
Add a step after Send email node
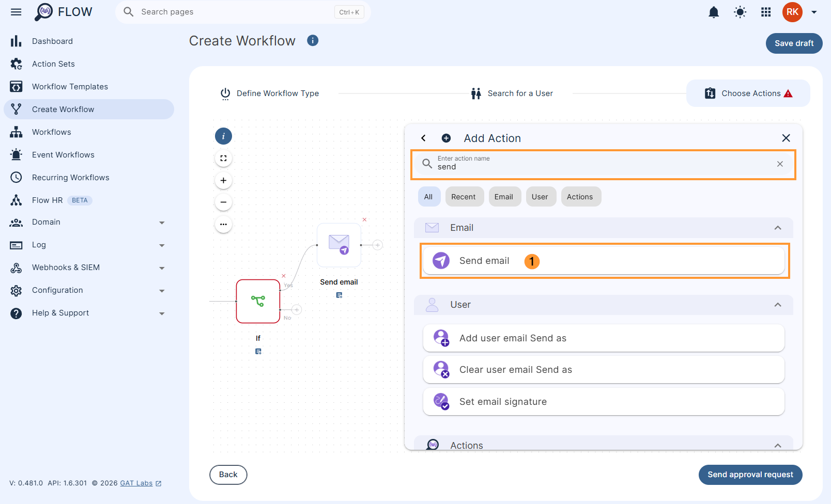pos(378,245)
